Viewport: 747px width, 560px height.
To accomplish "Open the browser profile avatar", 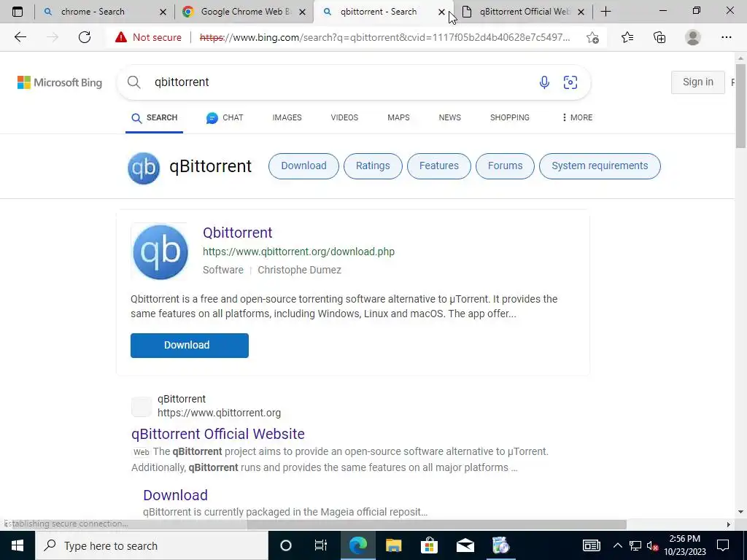I will pyautogui.click(x=693, y=37).
